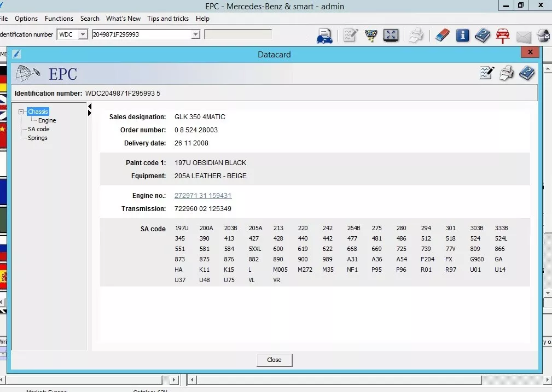Click the identification number input field
The image size is (552, 392).
(x=142, y=34)
